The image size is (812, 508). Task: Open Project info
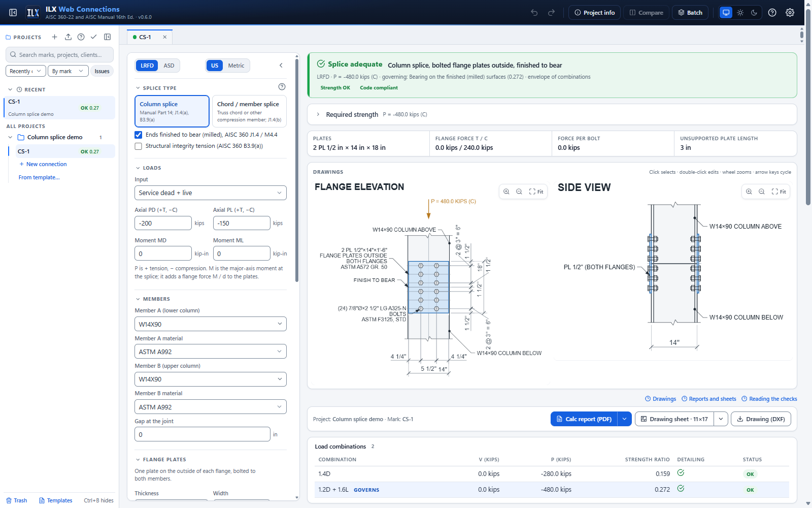pos(594,13)
